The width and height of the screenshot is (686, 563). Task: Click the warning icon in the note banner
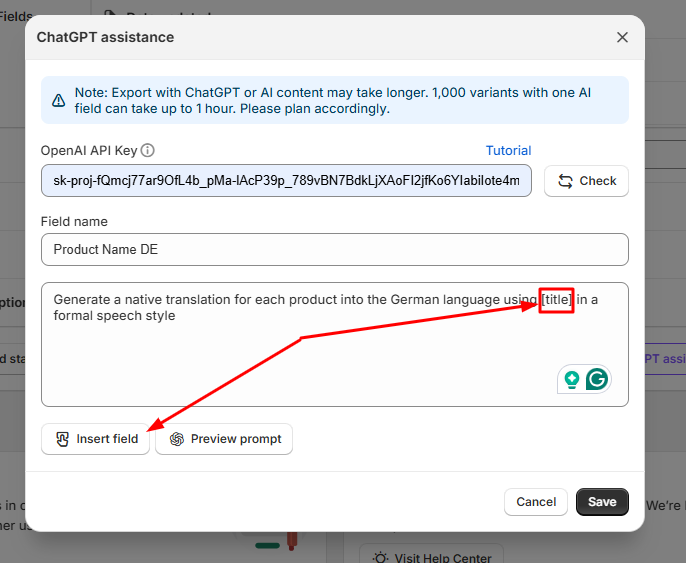click(59, 101)
